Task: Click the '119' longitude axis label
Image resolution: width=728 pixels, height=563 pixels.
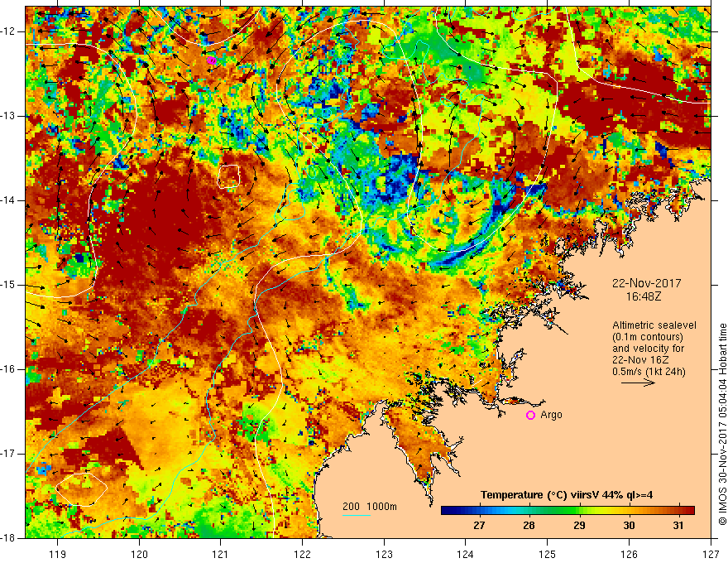Action: [58, 554]
